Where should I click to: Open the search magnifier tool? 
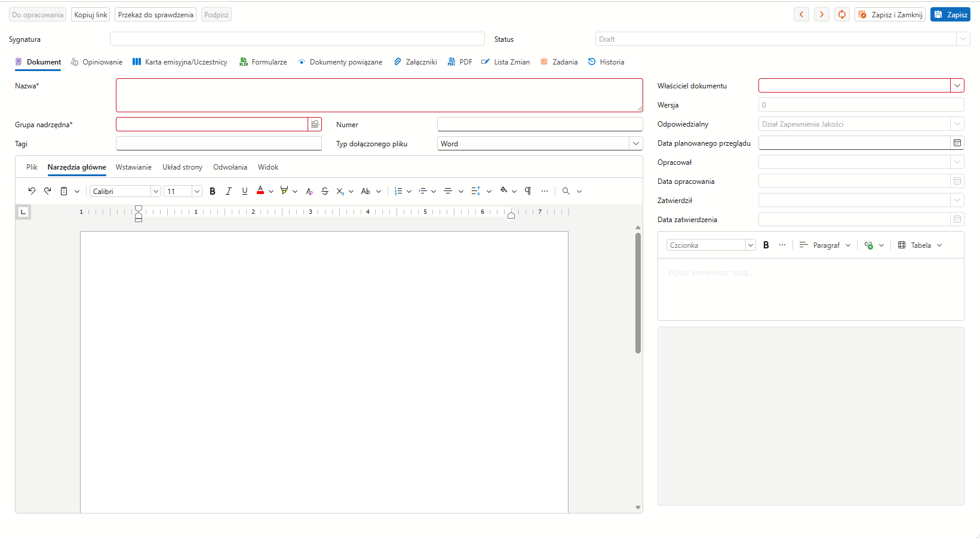pos(566,191)
